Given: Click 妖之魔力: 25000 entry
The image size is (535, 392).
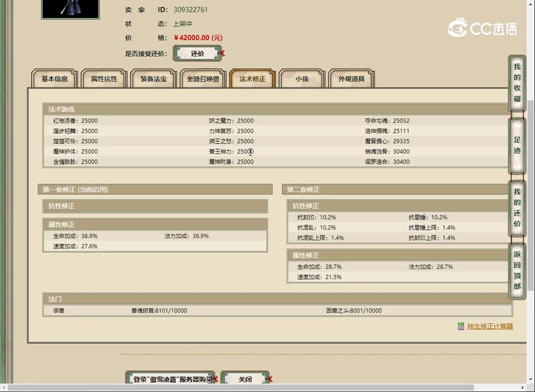Looking at the screenshot, I should [x=232, y=121].
